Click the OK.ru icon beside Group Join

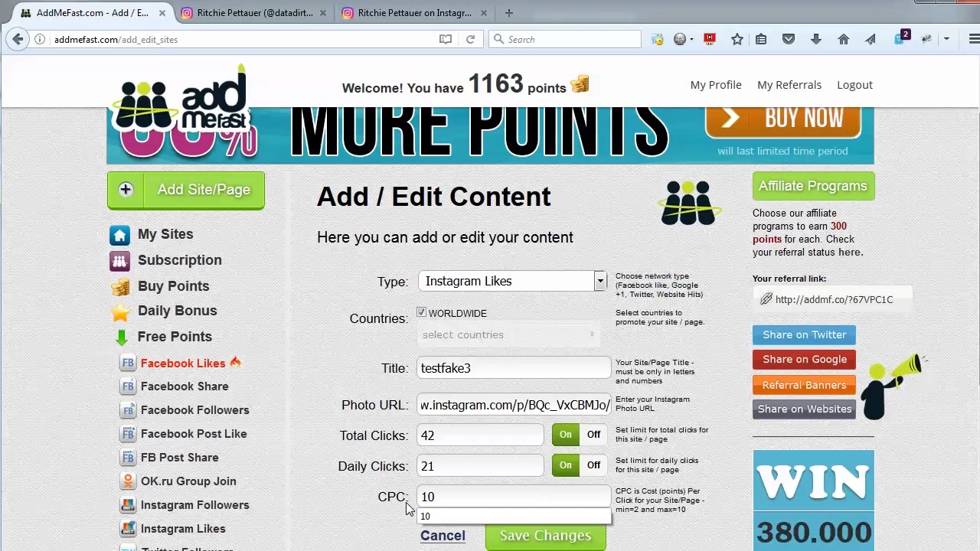128,481
